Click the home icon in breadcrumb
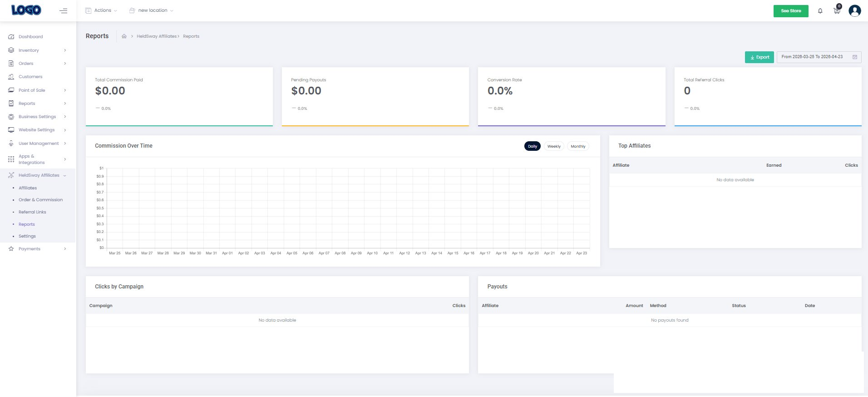Viewport: 868px width, 397px height. point(124,36)
